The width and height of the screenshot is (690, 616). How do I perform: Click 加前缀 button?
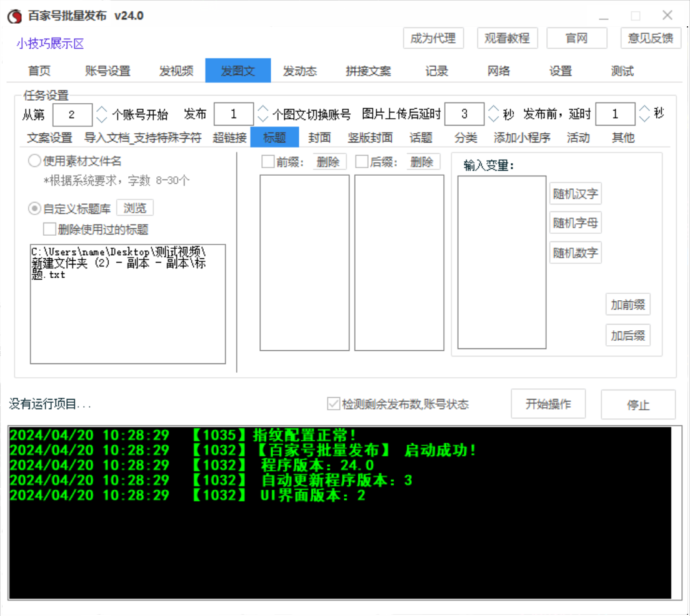pyautogui.click(x=628, y=305)
